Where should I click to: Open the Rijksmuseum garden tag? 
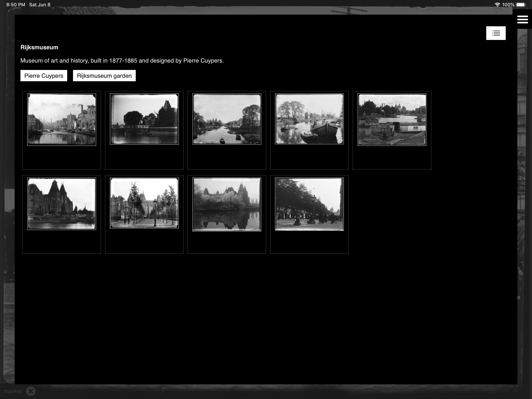coord(104,76)
